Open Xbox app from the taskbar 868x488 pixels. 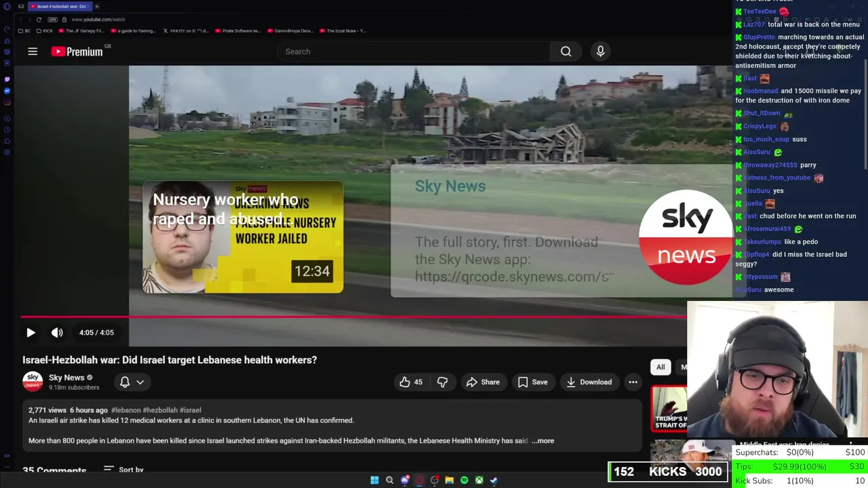pyautogui.click(x=479, y=480)
